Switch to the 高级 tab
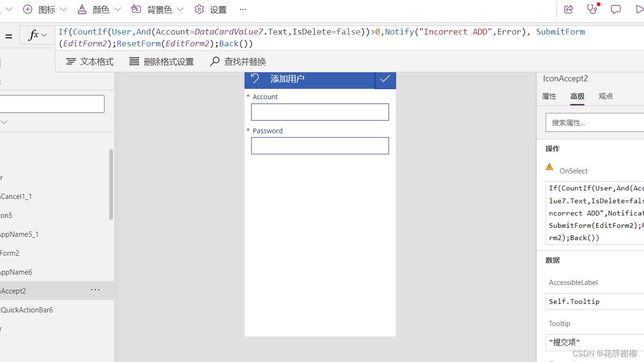Viewport: 644px width, 362px height. pyautogui.click(x=577, y=96)
